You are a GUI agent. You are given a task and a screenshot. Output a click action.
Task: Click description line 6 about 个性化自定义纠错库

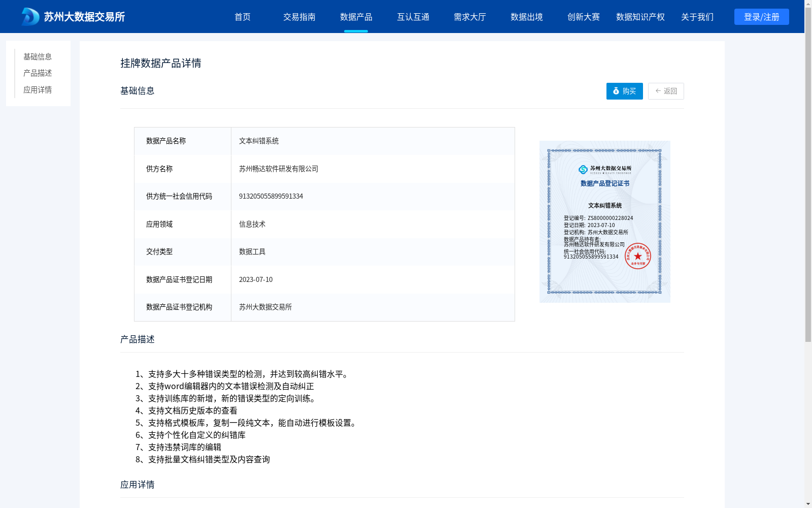pyautogui.click(x=190, y=435)
